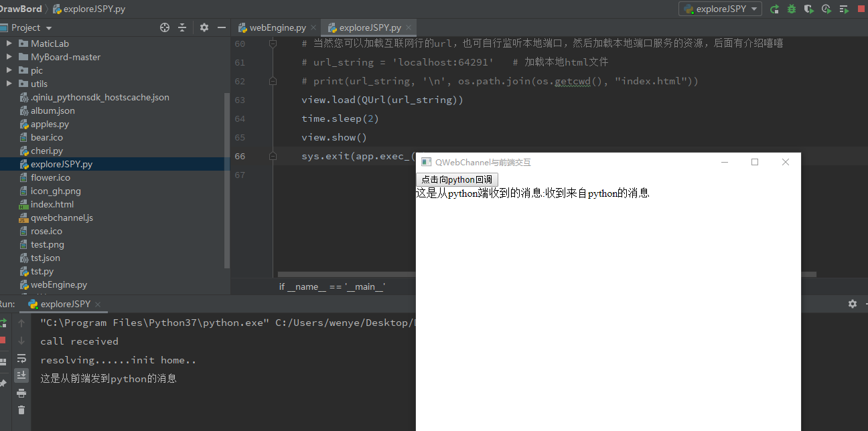Click DrawBord in the breadcrumb bar
Screen dimensions: 868x431
click(x=20, y=9)
